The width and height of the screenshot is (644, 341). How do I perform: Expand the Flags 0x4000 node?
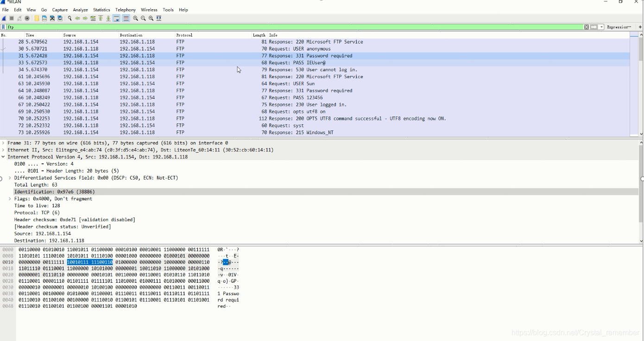click(x=10, y=198)
